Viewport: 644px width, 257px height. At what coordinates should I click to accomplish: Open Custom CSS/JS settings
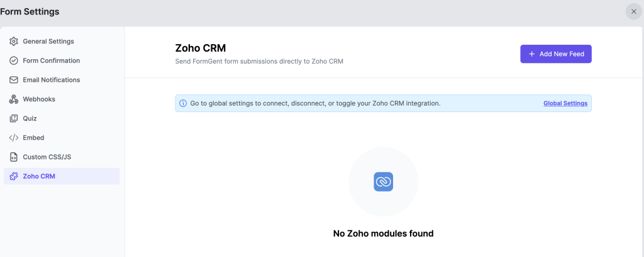(x=62, y=157)
